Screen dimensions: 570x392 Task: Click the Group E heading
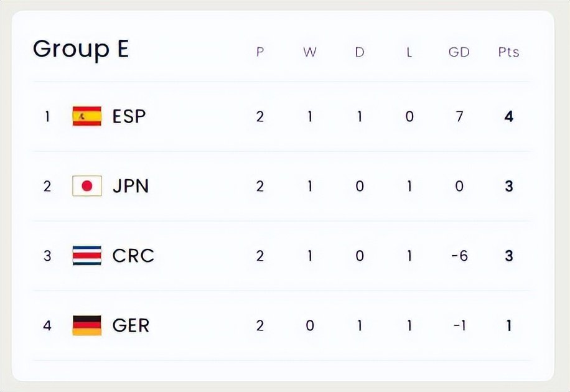81,49
